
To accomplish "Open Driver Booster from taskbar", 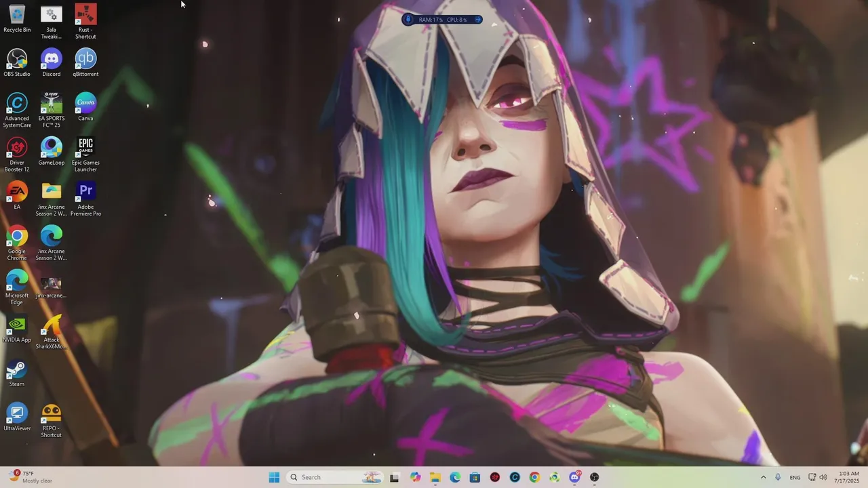I will click(x=495, y=477).
